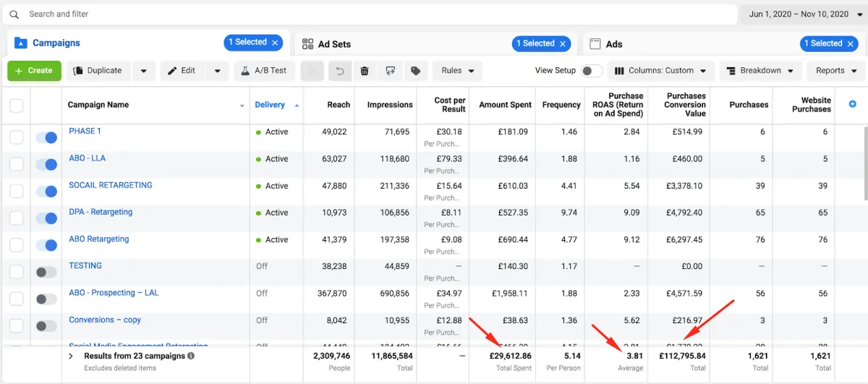
Task: Click the A/B Test flask button
Action: pyautogui.click(x=263, y=71)
